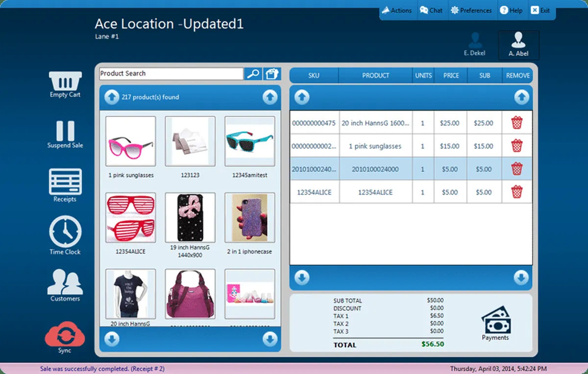Open the Receipts panel
The width and height of the screenshot is (588, 374).
click(65, 182)
